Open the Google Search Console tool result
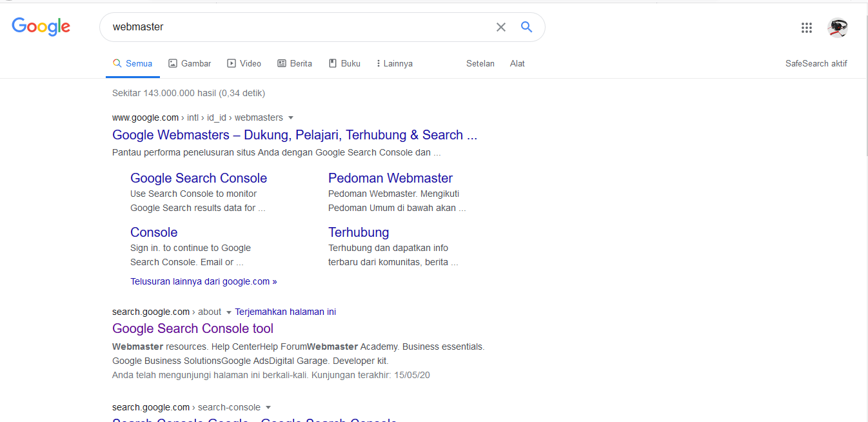The image size is (868, 422). pos(192,328)
